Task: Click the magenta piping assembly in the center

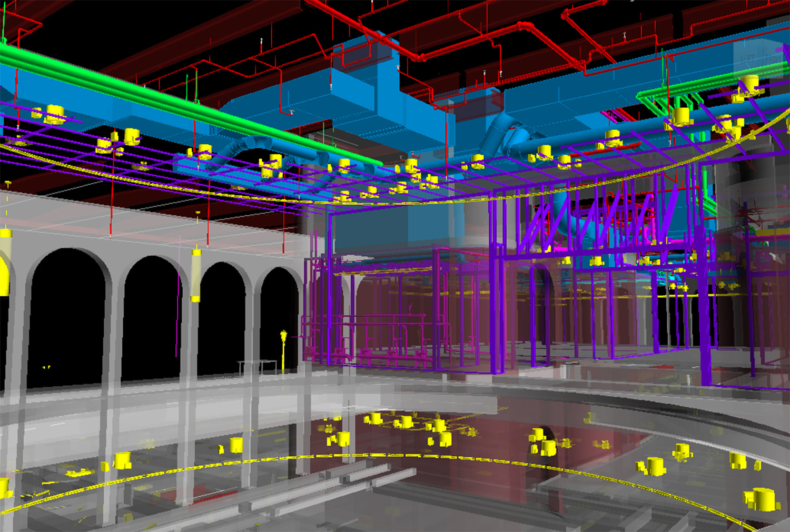Action: [x=369, y=337]
